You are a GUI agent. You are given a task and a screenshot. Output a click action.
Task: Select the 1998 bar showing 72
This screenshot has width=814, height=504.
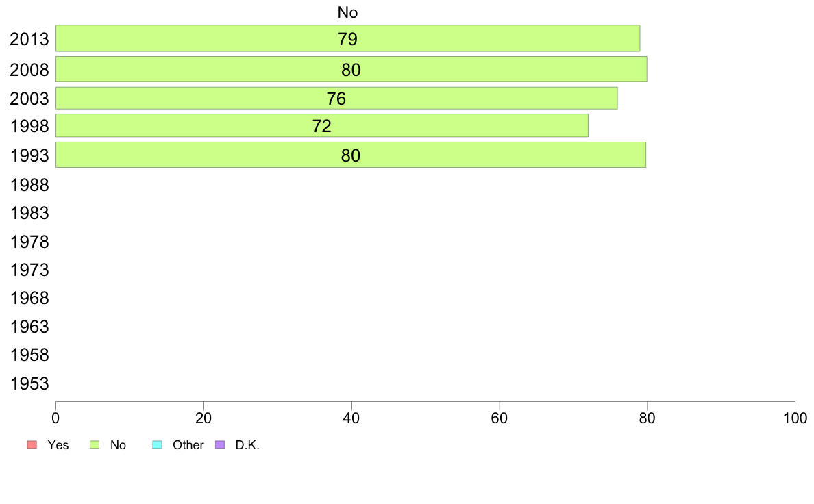[x=322, y=125]
